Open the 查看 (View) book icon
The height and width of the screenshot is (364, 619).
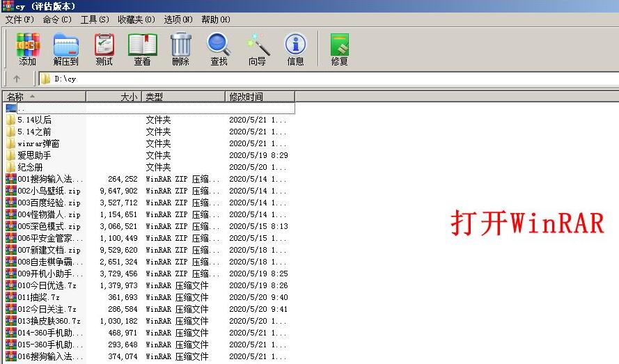pos(143,49)
